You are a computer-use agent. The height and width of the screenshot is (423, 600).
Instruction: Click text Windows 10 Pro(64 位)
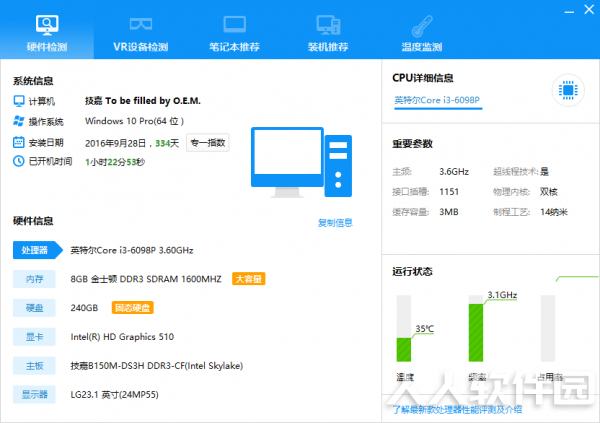point(134,121)
